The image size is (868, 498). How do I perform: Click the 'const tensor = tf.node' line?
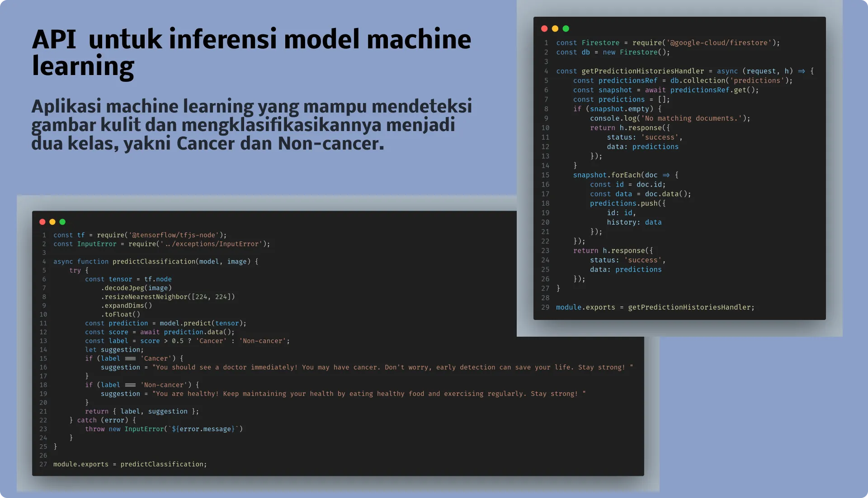point(128,279)
